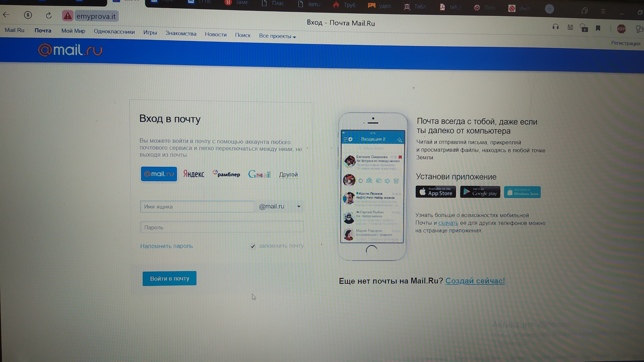This screenshot has height=362, width=644.
Task: Expand the @mail.ru domain dropdown
Action: coord(298,206)
